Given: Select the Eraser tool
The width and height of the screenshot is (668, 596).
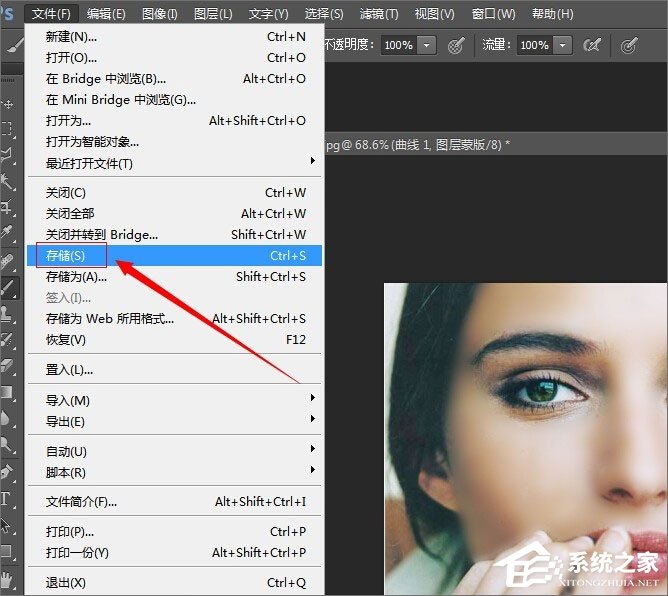Looking at the screenshot, I should pyautogui.click(x=8, y=366).
